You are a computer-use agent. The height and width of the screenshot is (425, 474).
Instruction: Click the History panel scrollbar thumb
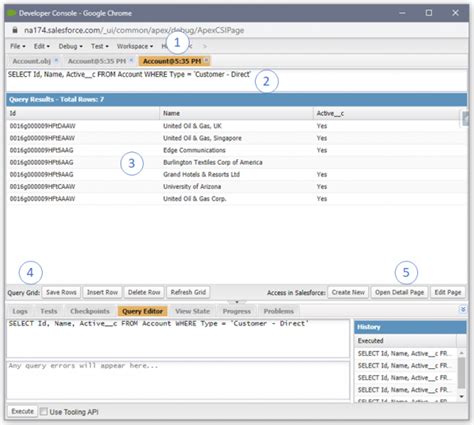coord(462,373)
